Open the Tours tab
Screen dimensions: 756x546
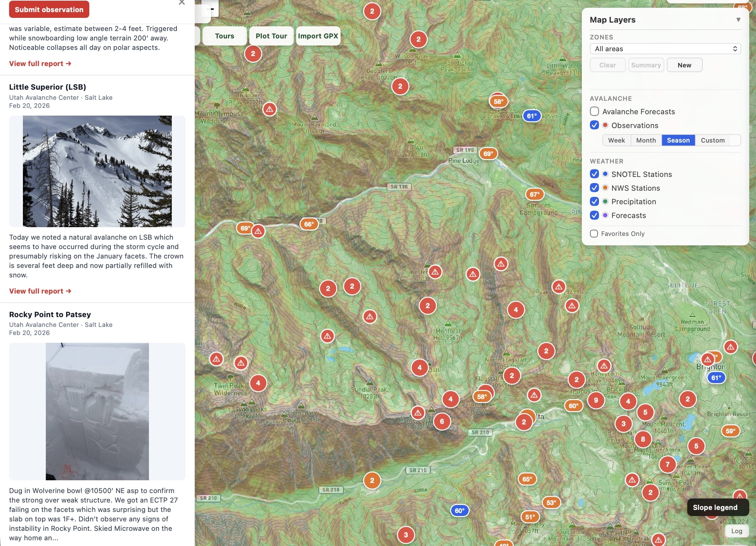224,36
